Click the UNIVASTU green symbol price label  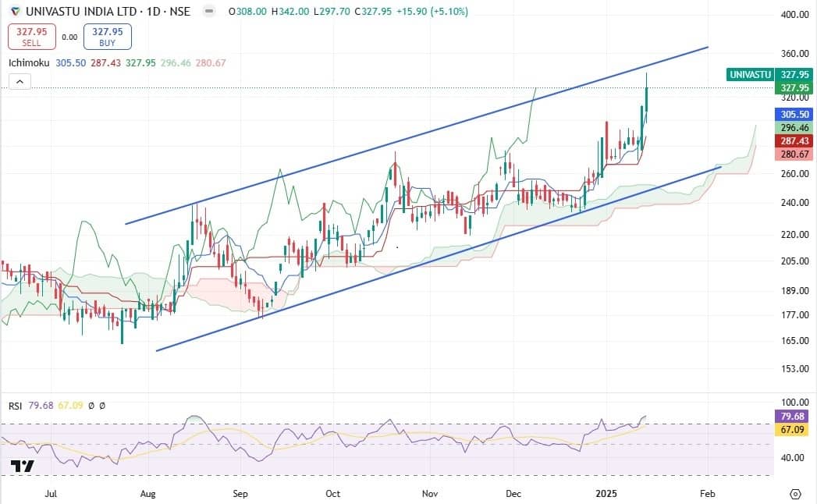coord(749,74)
